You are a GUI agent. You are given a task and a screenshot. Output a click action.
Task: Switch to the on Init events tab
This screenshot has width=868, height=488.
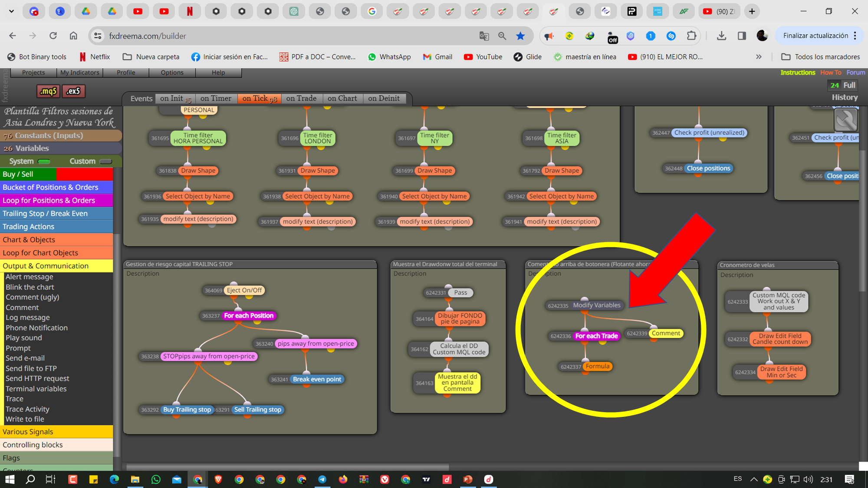(x=175, y=98)
